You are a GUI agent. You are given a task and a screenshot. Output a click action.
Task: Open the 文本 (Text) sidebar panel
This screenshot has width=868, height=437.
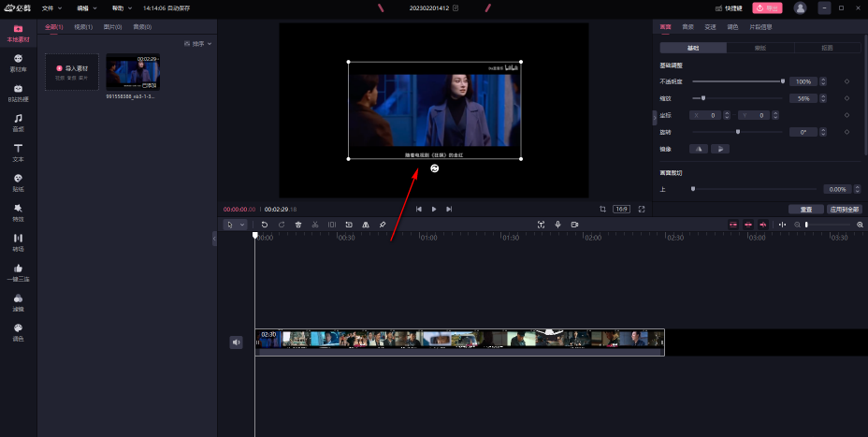(18, 152)
